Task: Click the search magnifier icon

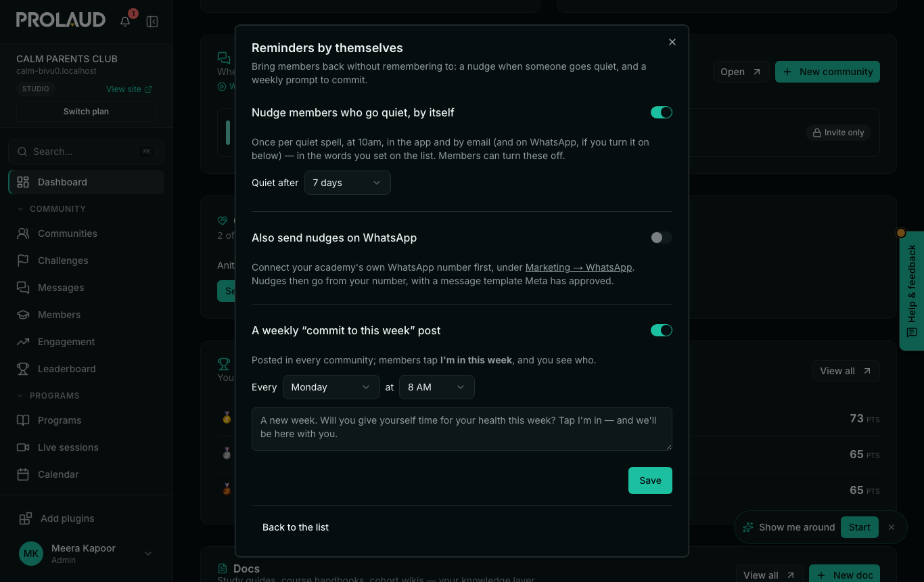Action: pyautogui.click(x=22, y=152)
